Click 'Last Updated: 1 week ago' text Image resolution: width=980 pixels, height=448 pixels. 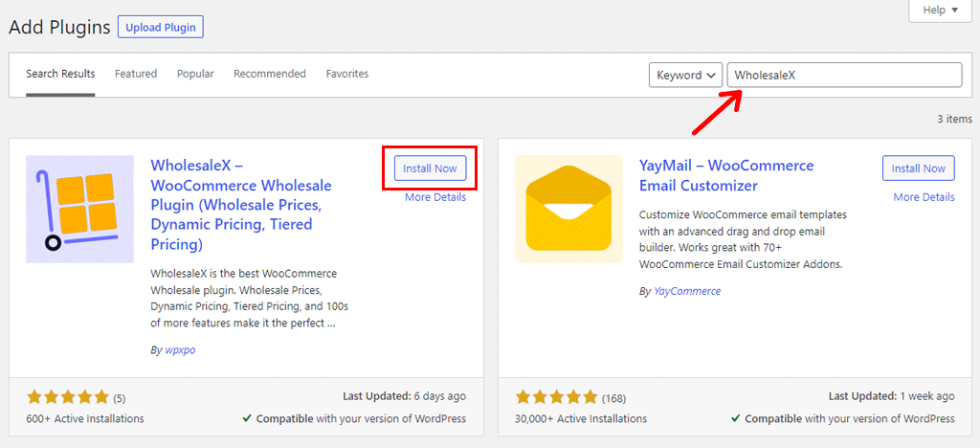(x=892, y=396)
